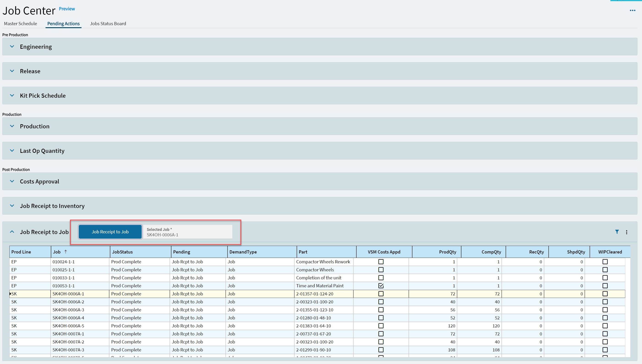Expand Job Receipt to Inventory panel
Screen dimensions: 642x364
pos(12,206)
